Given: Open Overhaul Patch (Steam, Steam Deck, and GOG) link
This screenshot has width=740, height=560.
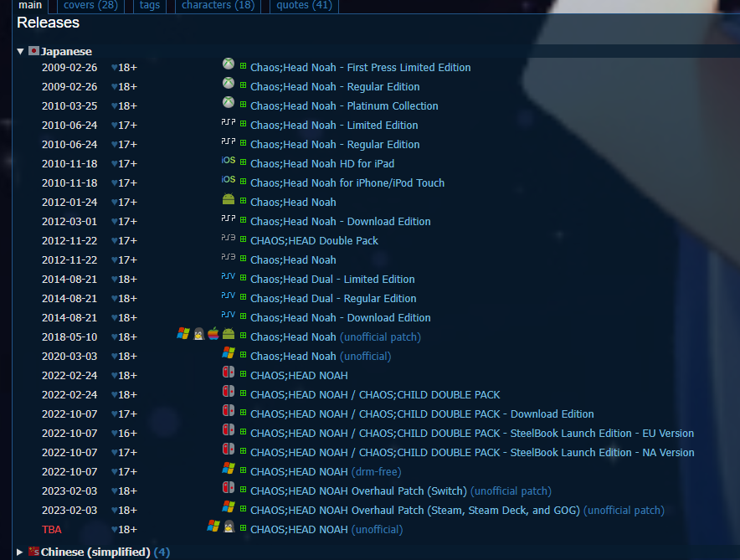Looking at the screenshot, I should tap(415, 511).
